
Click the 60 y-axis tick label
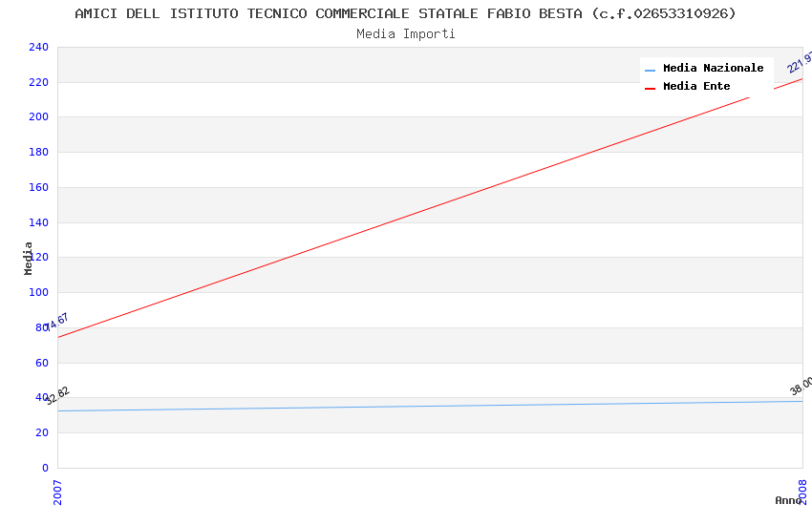[42, 363]
